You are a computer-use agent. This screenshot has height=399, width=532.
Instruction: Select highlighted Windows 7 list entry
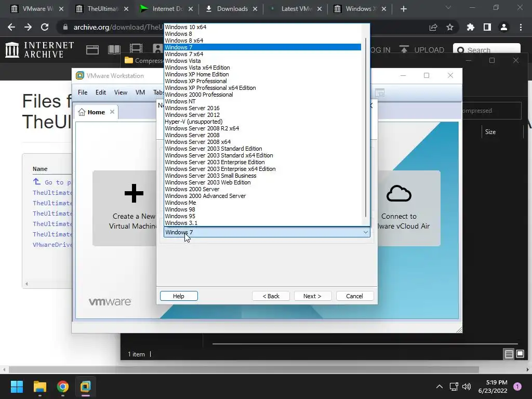coord(262,47)
